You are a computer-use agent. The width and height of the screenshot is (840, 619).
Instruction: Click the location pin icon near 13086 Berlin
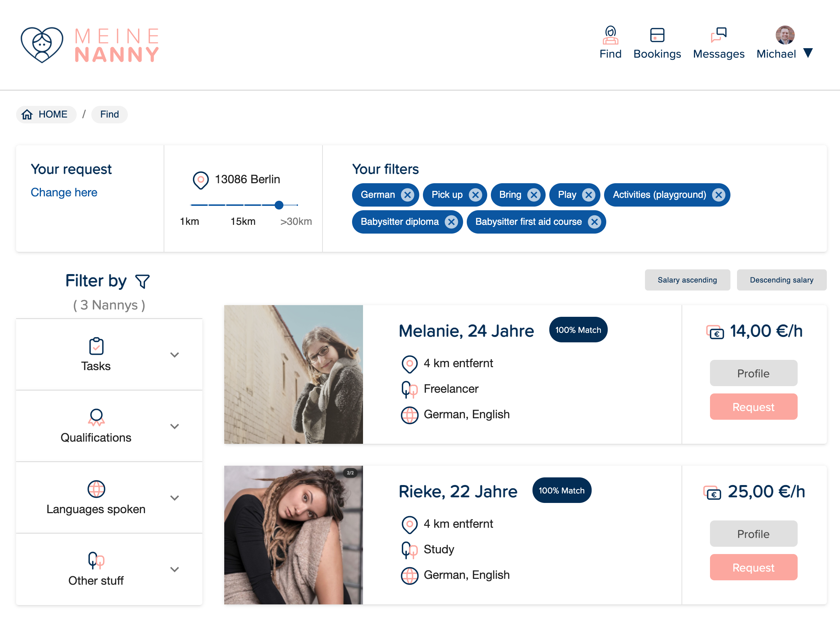(x=201, y=180)
